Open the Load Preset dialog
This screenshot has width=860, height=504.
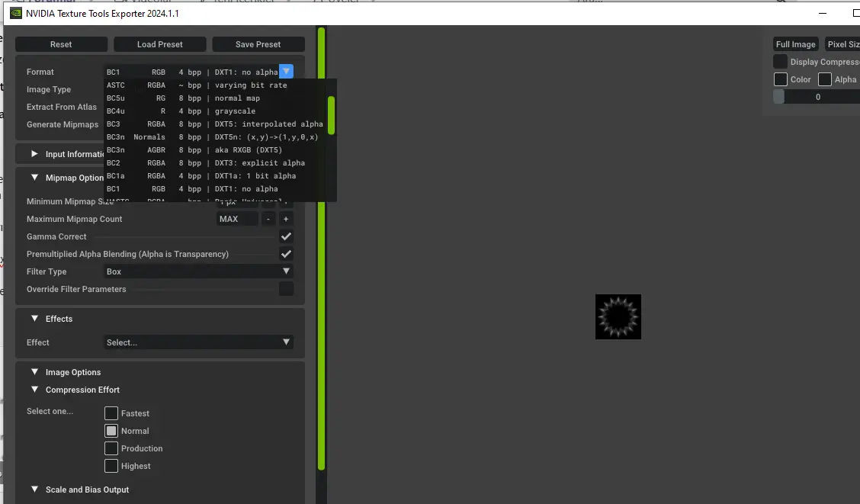159,44
